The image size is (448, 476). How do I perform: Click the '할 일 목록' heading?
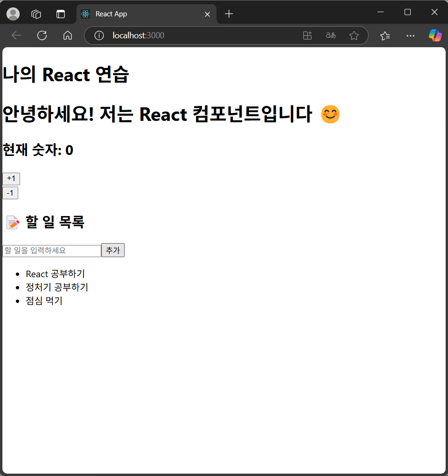click(45, 222)
